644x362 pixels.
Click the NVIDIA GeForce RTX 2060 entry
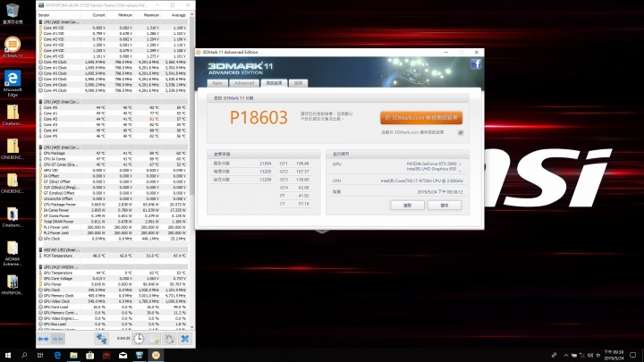(x=431, y=164)
